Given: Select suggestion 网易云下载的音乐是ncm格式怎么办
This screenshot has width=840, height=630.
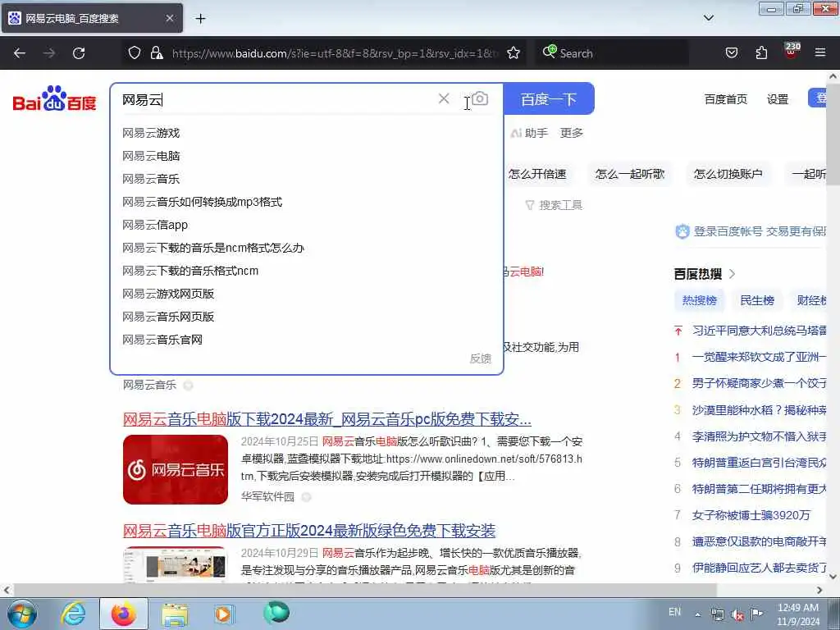Looking at the screenshot, I should [213, 248].
